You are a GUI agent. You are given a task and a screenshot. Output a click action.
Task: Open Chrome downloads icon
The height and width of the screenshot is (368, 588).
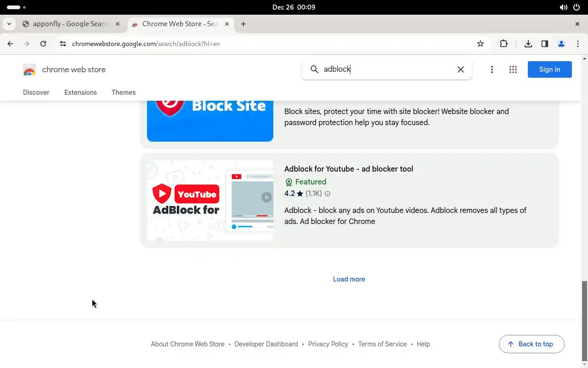(x=528, y=44)
